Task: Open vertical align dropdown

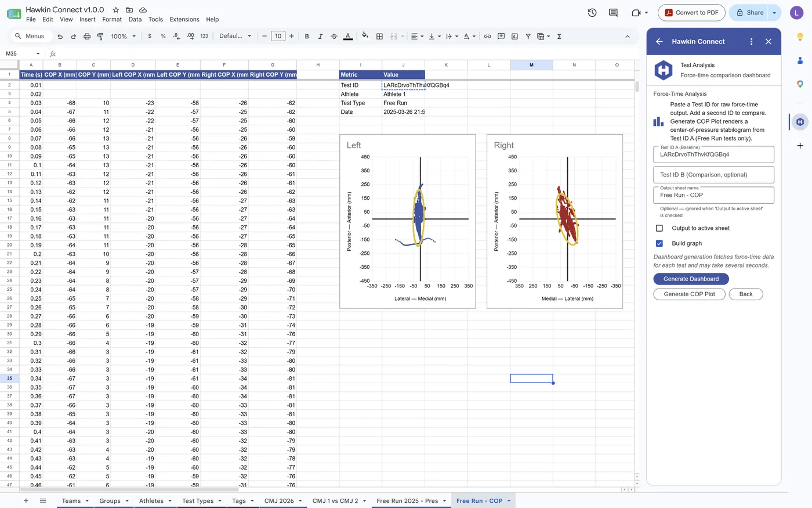Action: point(434,37)
